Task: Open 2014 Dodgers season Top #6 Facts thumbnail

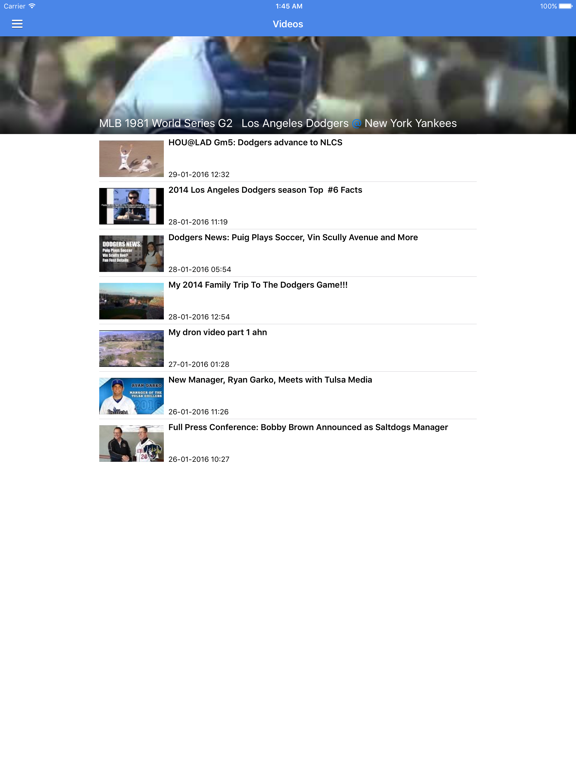Action: click(131, 206)
